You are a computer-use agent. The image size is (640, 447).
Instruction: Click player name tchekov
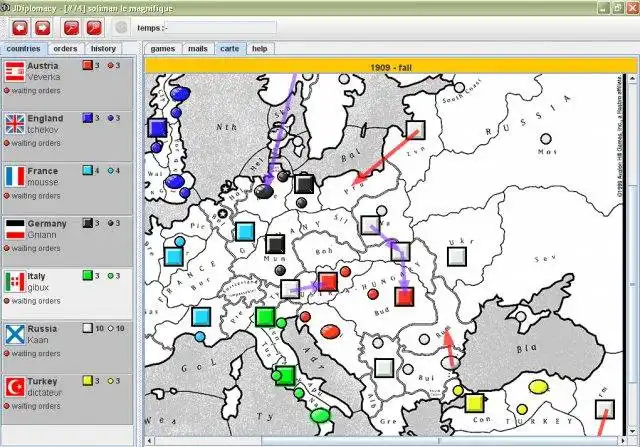pos(43,130)
